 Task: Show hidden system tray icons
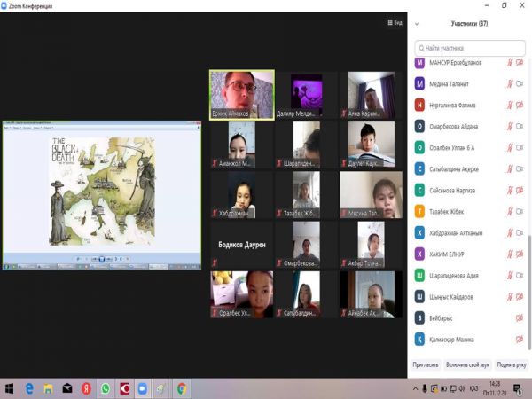(414, 388)
